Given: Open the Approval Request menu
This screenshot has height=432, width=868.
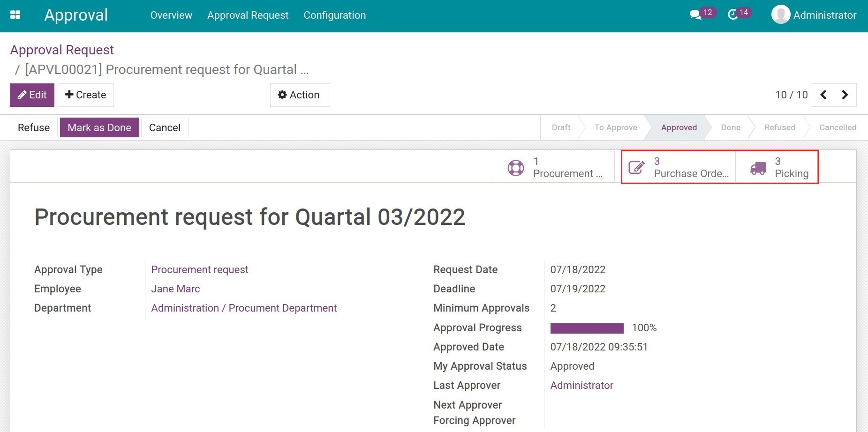Looking at the screenshot, I should (x=248, y=15).
